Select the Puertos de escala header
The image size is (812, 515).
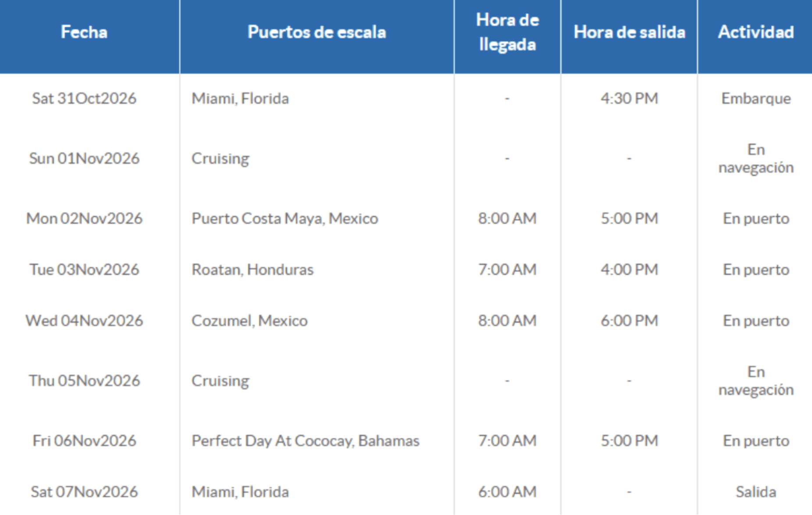pyautogui.click(x=317, y=32)
